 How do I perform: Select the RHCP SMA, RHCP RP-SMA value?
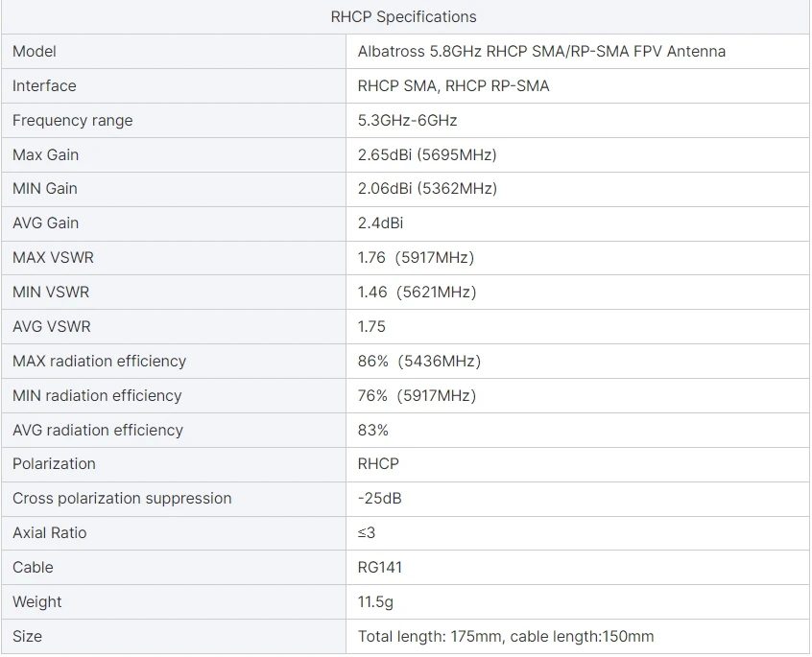click(x=453, y=85)
